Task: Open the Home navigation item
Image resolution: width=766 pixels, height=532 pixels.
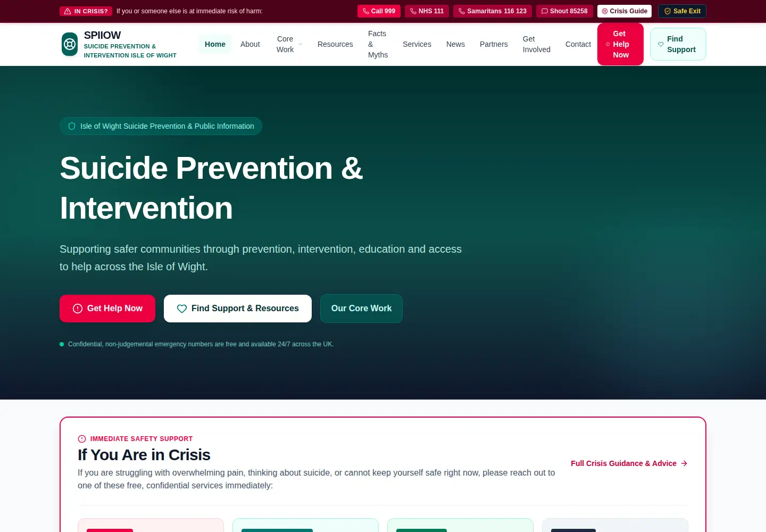Action: [x=215, y=44]
